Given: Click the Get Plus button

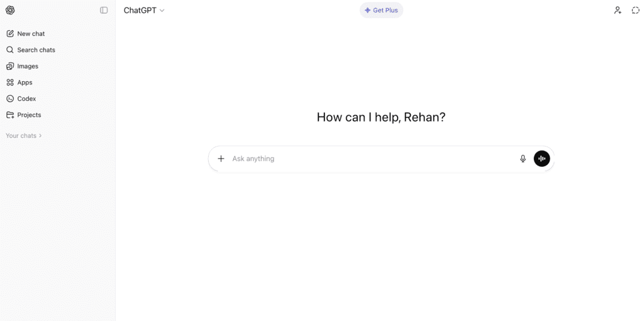Looking at the screenshot, I should pyautogui.click(x=381, y=10).
